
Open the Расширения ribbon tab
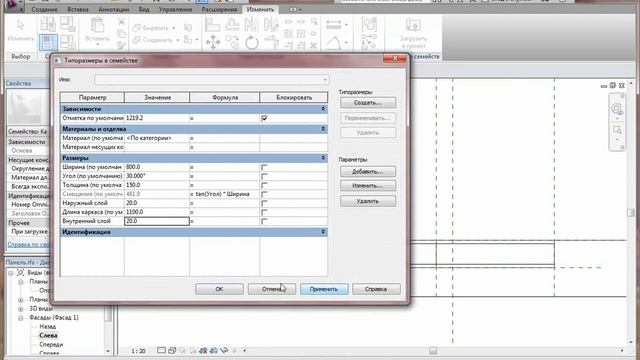219,9
